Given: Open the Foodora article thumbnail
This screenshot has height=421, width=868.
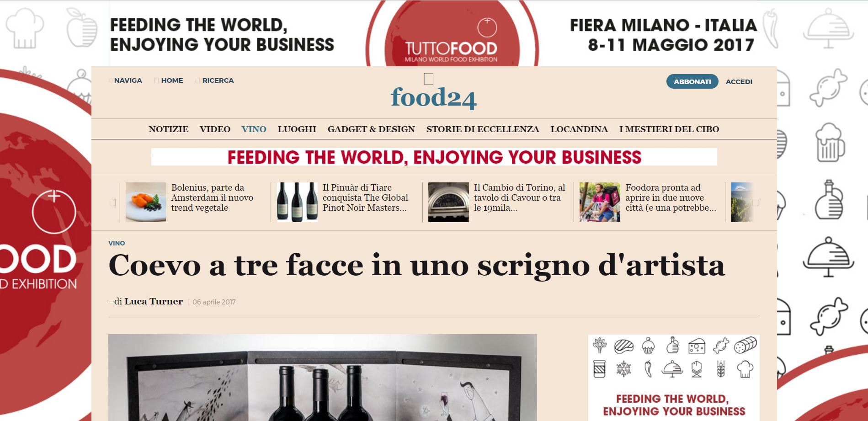Looking at the screenshot, I should coord(600,202).
